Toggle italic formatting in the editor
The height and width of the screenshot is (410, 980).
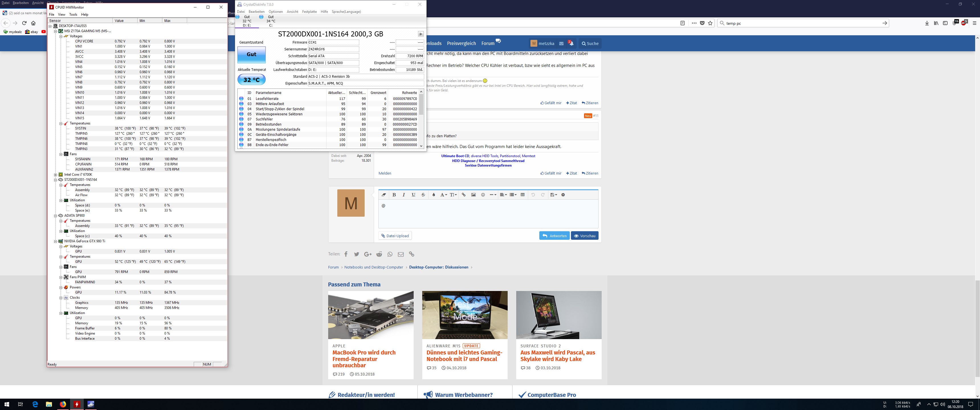(404, 195)
